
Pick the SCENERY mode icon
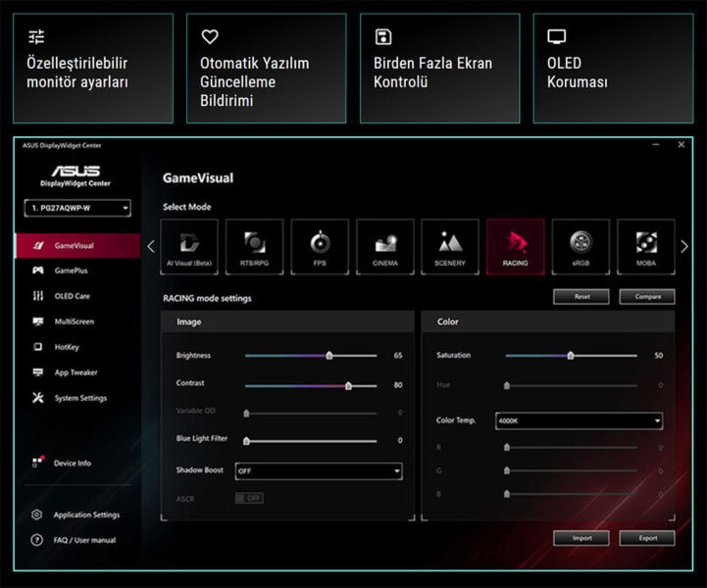(450, 242)
